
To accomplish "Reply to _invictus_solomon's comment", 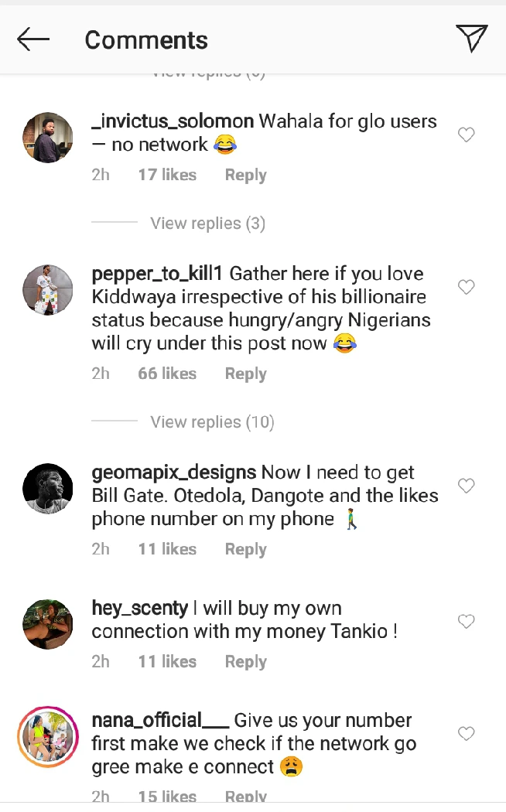I will click(245, 176).
